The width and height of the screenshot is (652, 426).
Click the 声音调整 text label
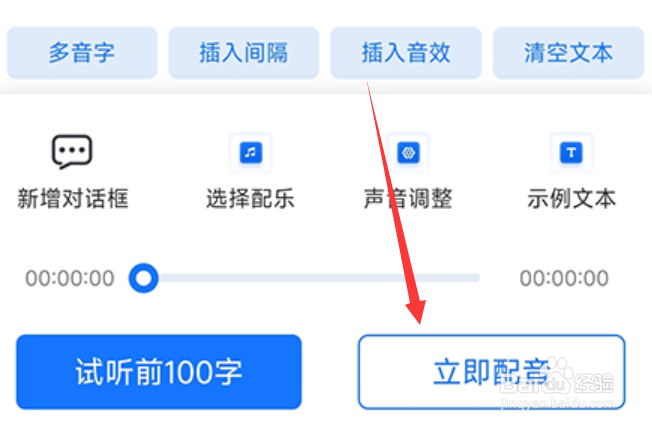coord(408,198)
